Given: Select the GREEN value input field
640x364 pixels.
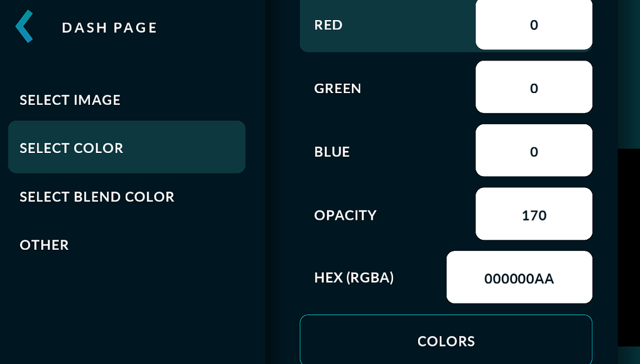Looking at the screenshot, I should tap(534, 87).
